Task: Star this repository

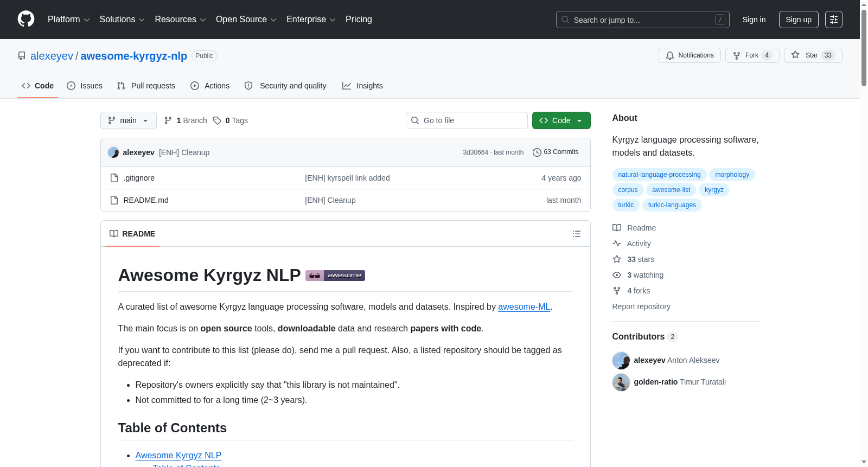Action: pyautogui.click(x=813, y=55)
